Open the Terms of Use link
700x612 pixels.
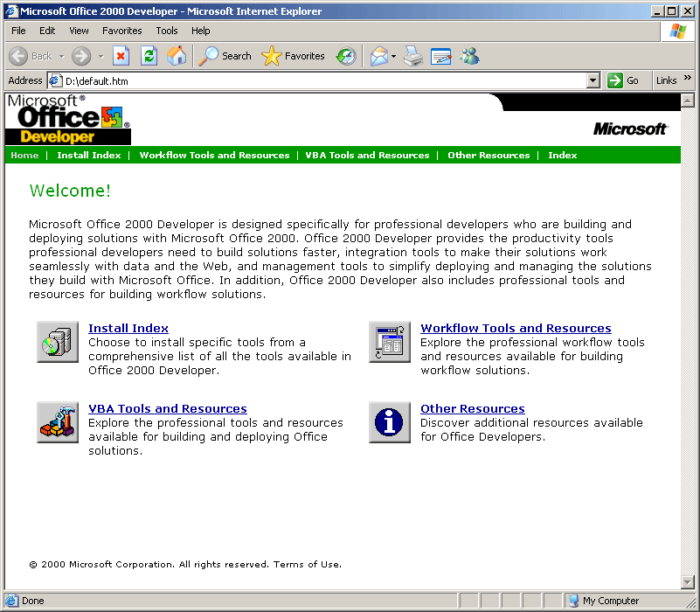(307, 564)
